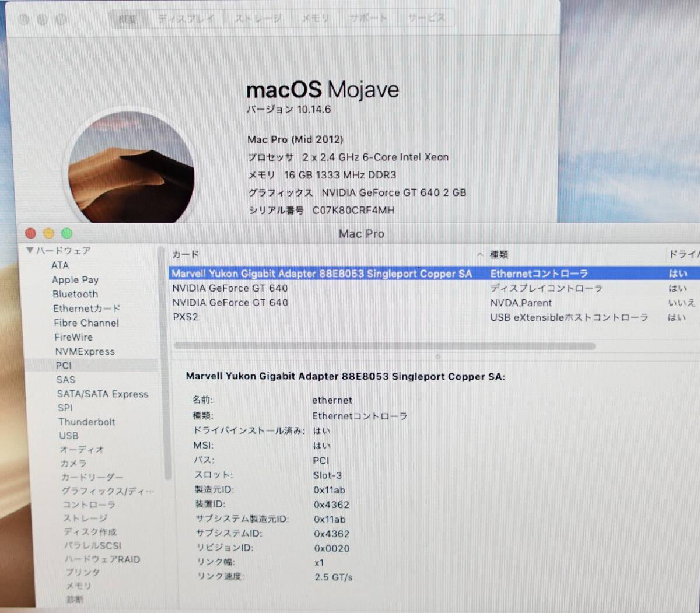Image resolution: width=700 pixels, height=613 pixels.
Task: Click the serial number C07K80CRF4MH
Action: [353, 211]
